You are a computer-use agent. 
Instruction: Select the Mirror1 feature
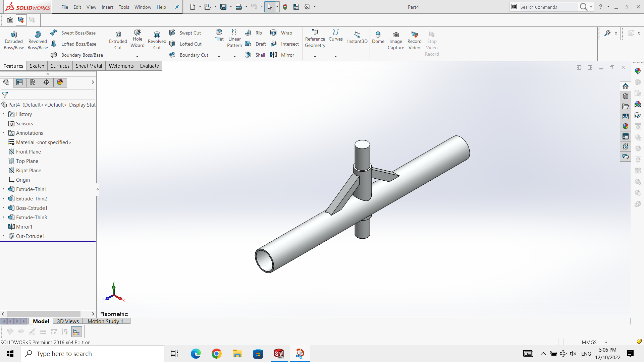point(20,227)
